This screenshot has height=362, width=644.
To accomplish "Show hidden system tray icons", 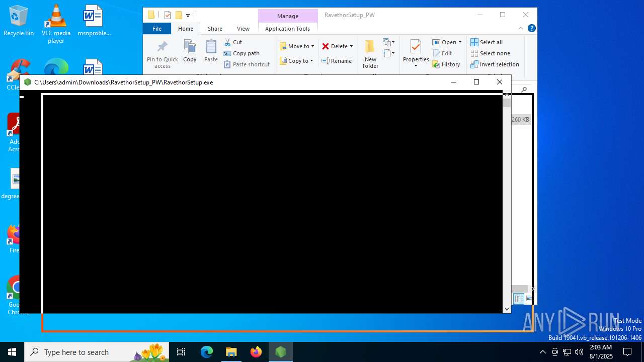I will 542,352.
